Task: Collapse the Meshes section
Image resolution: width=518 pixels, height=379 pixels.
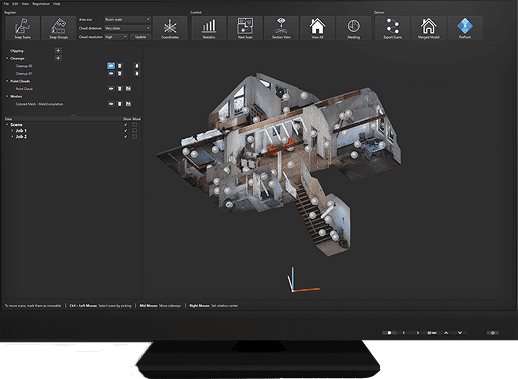Action: [7, 96]
